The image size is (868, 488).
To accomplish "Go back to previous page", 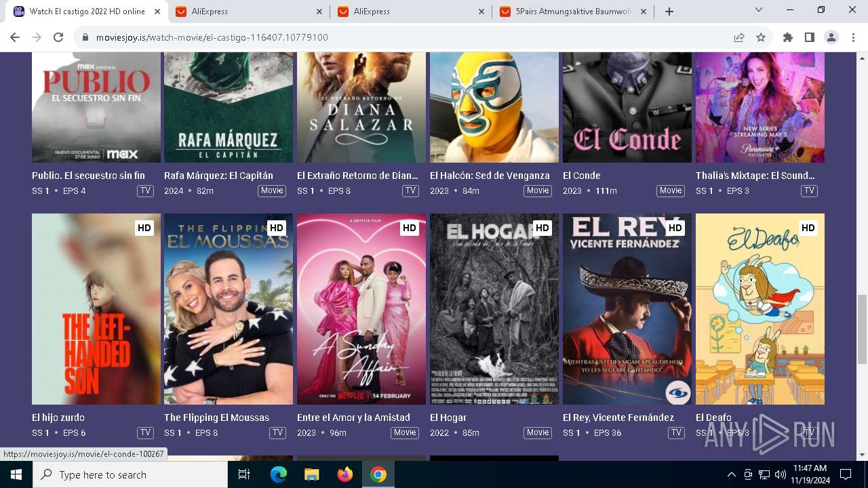I will point(15,37).
